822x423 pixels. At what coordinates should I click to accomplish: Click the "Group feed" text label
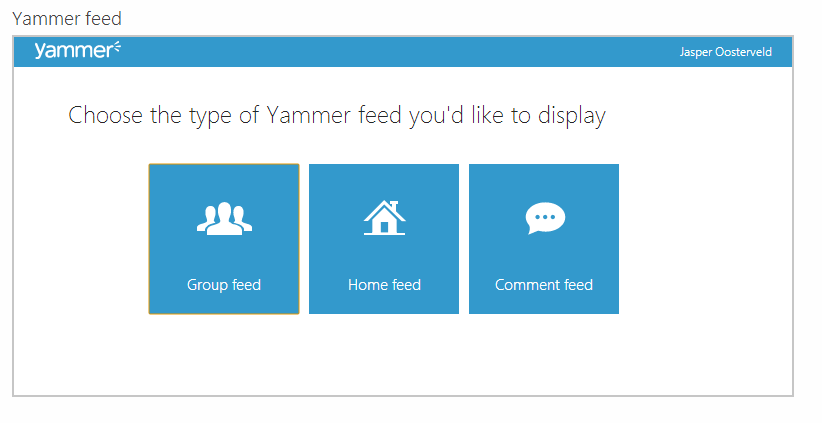(224, 285)
